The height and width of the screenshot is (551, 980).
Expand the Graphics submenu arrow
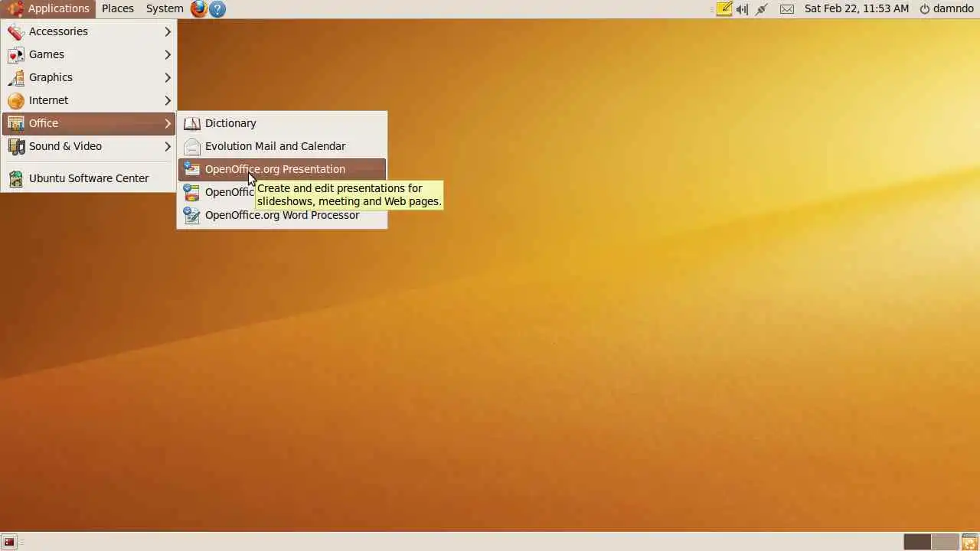(168, 77)
